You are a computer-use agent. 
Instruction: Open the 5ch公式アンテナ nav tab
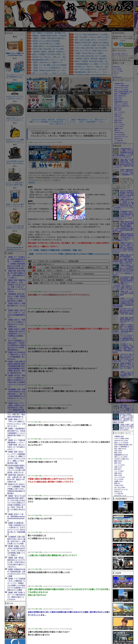coord(13,30)
